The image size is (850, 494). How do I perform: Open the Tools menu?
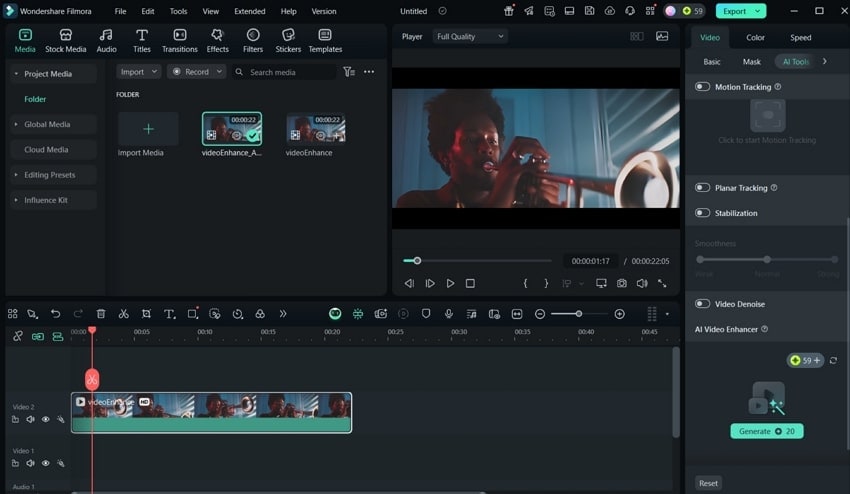click(x=178, y=11)
